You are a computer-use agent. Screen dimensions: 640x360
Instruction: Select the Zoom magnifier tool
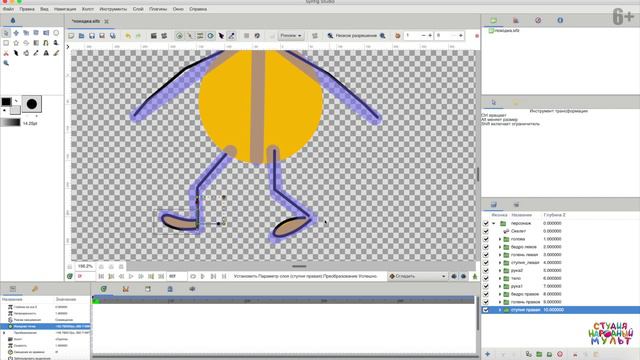6,63
